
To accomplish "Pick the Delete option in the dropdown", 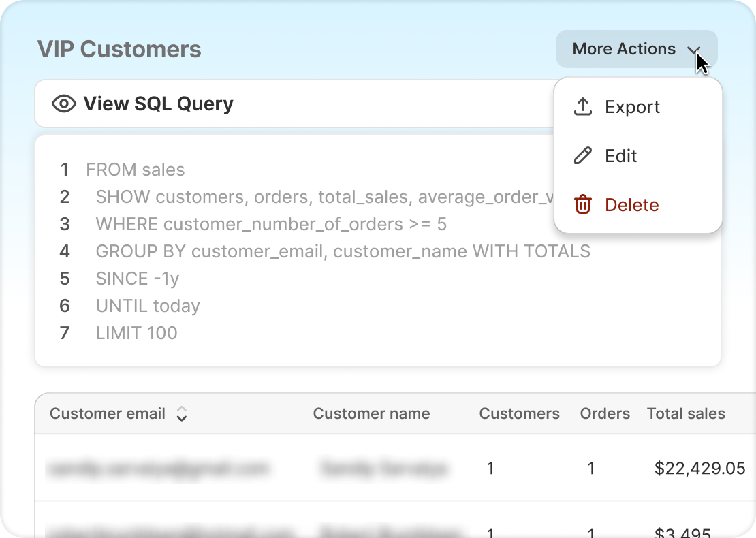I will (631, 205).
